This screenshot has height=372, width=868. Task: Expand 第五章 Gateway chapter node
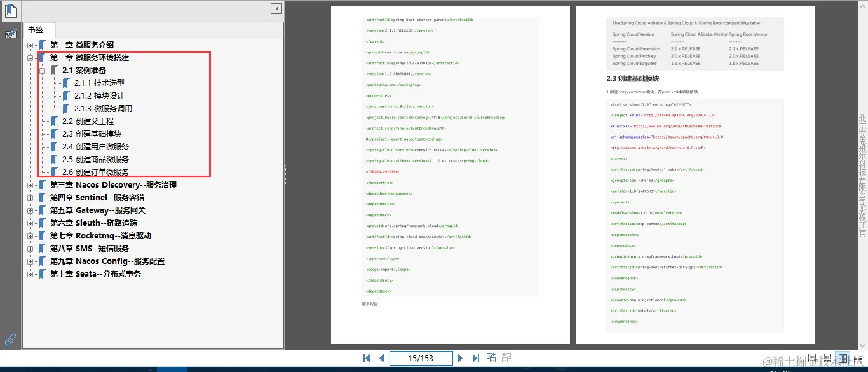[x=30, y=210]
